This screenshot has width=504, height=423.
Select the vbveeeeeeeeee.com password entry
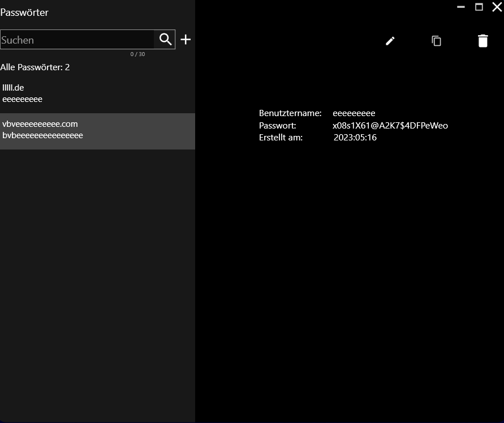click(x=97, y=131)
